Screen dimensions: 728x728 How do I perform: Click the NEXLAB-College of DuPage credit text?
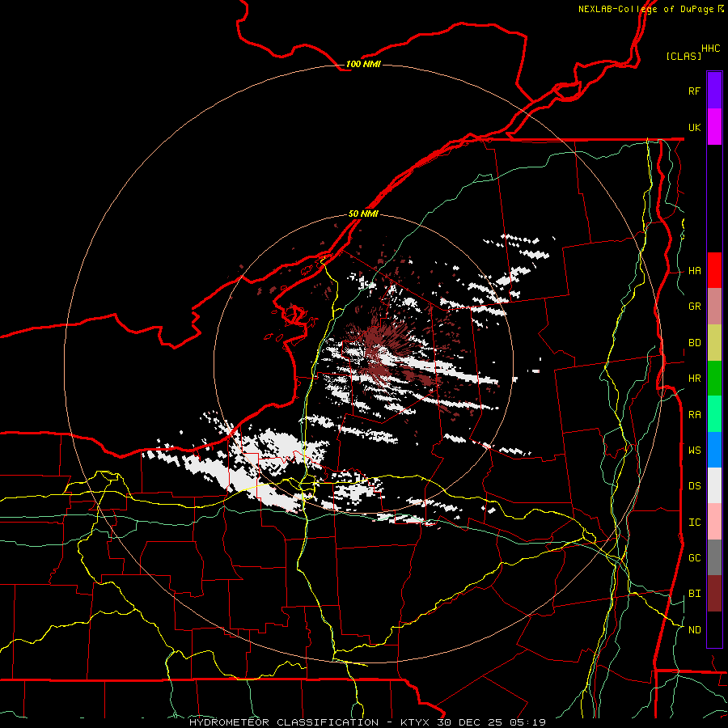(645, 9)
